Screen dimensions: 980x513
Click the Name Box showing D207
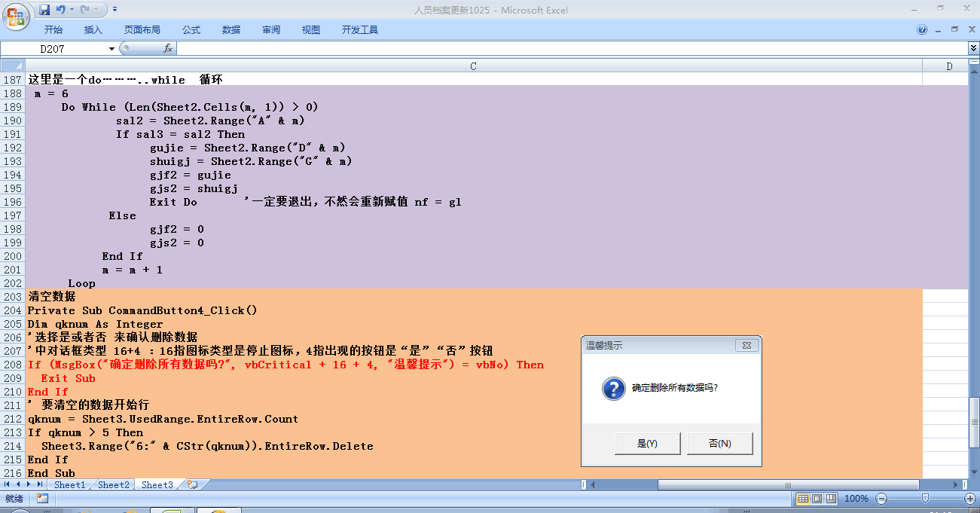pos(53,48)
